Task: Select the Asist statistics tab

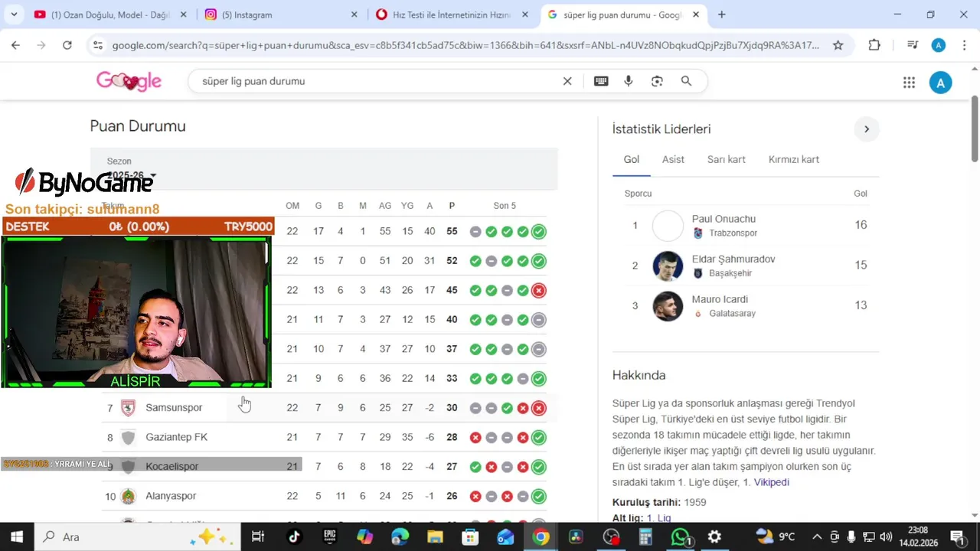Action: 673,159
